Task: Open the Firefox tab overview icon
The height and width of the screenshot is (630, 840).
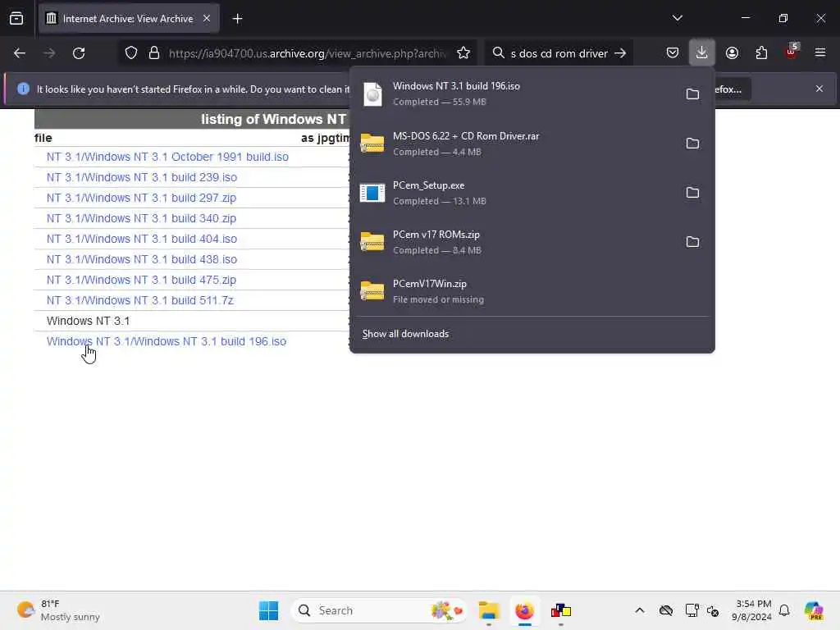Action: click(16, 19)
